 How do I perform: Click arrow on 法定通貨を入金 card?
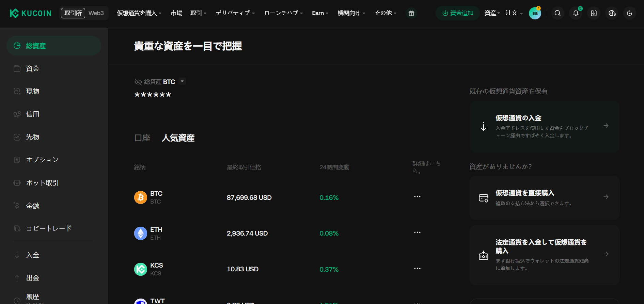click(x=606, y=254)
